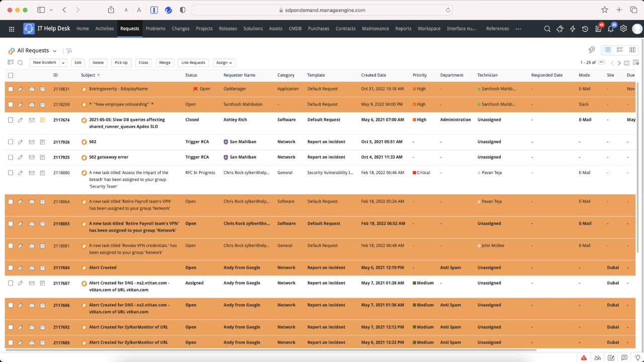Click Safari share icon
Viewport: 644px width, 362px height.
coord(111,10)
